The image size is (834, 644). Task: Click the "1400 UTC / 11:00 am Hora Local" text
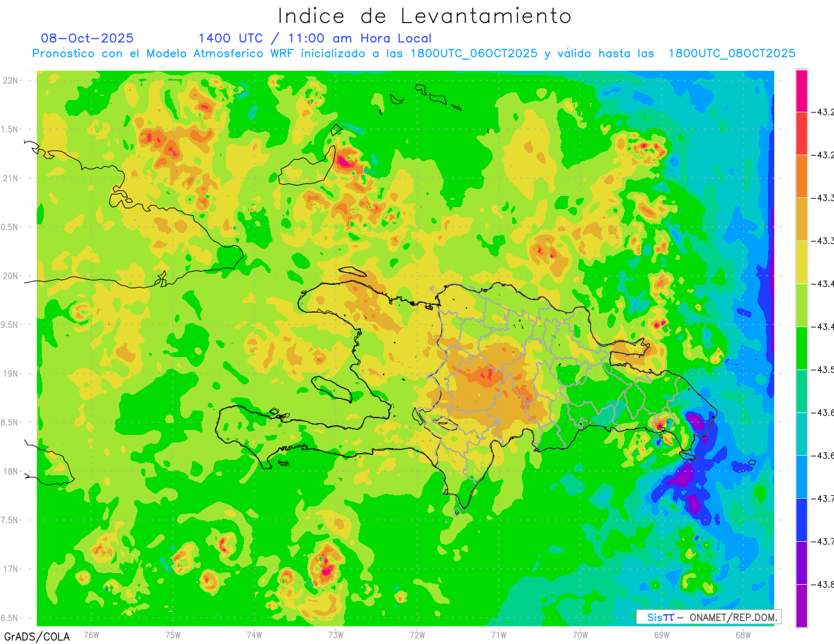click(315, 38)
